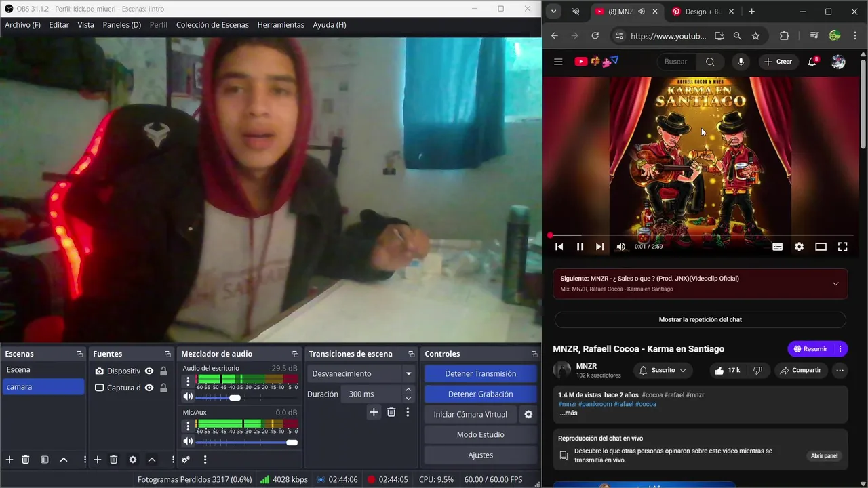Open source properties gear in Fuentes toolbar
The image size is (868, 488).
click(x=133, y=460)
